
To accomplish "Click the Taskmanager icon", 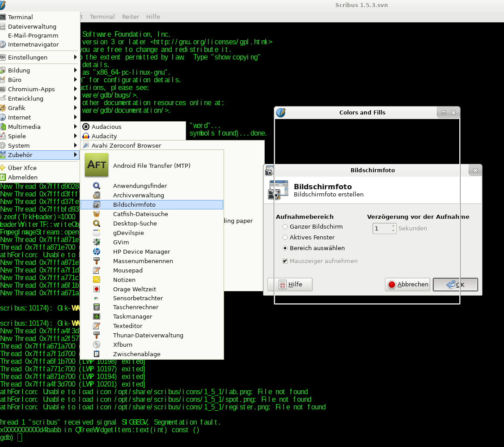I will point(97,317).
